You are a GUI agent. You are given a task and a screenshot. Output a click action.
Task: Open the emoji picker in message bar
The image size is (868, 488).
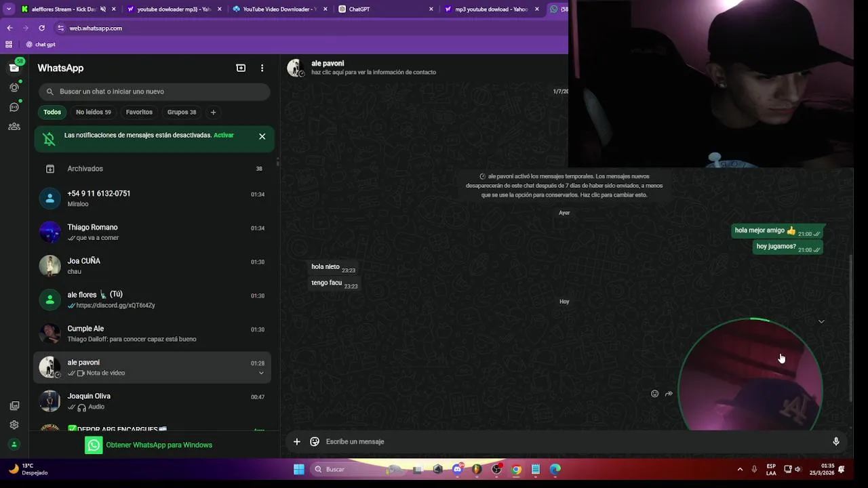point(315,442)
